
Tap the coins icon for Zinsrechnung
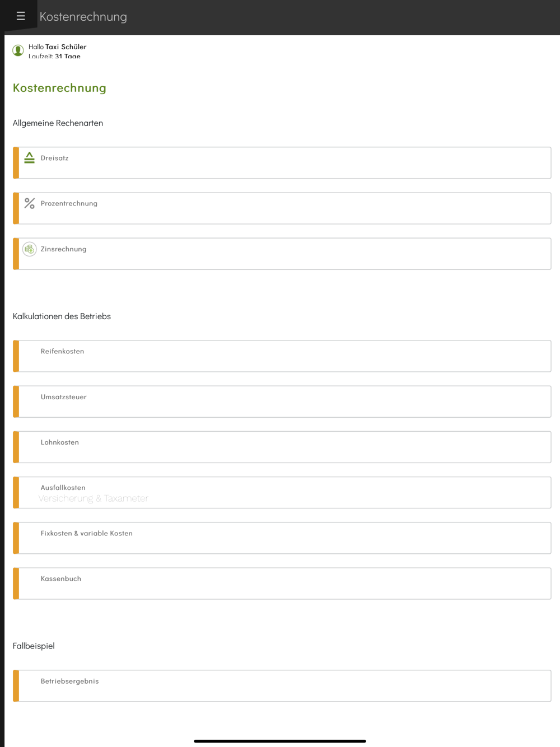[x=30, y=249]
